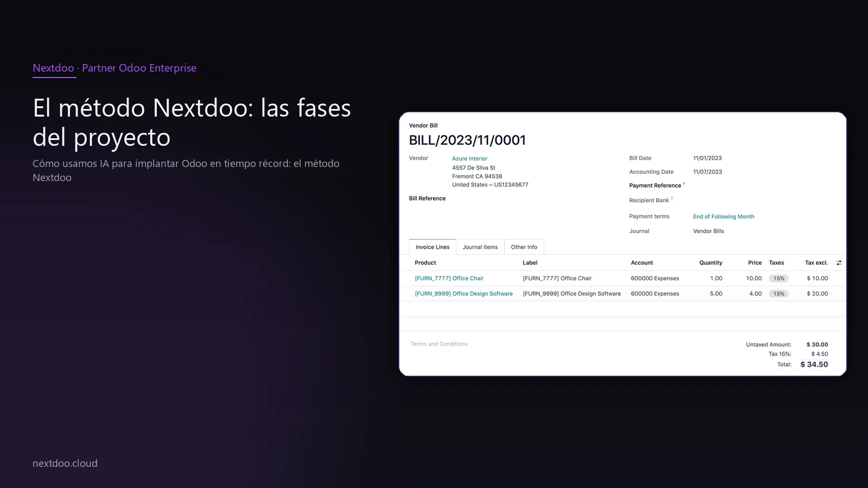
Task: Click the Journal value Vendor Bills
Action: [x=709, y=232]
